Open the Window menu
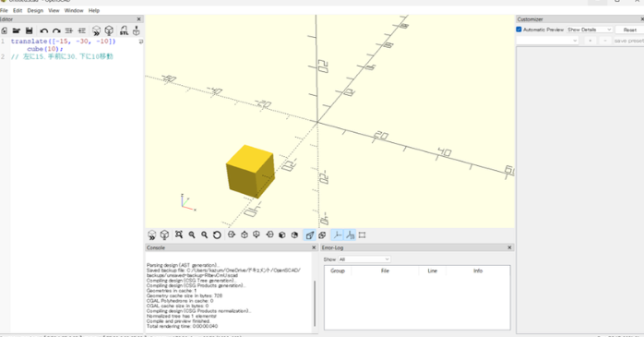This screenshot has width=644, height=337. (74, 10)
